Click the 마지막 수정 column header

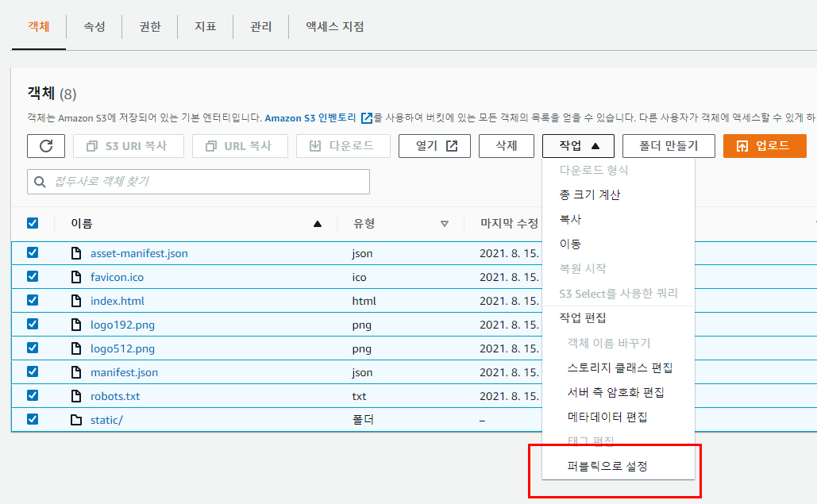509,224
